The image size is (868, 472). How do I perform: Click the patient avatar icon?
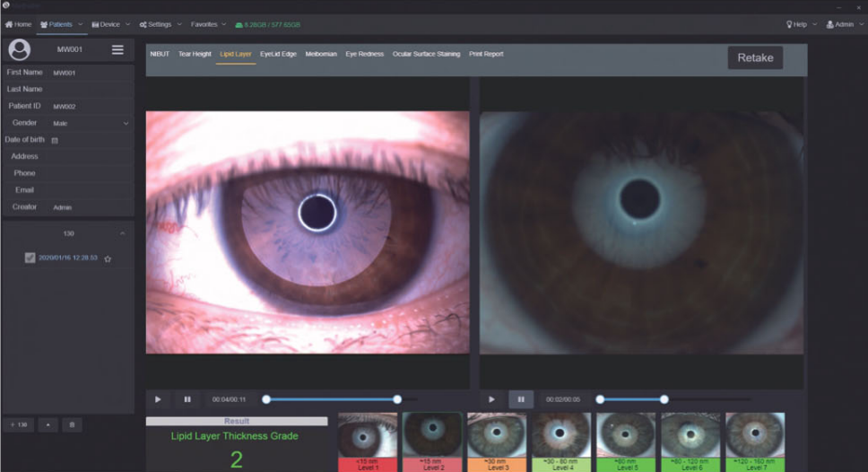point(19,50)
